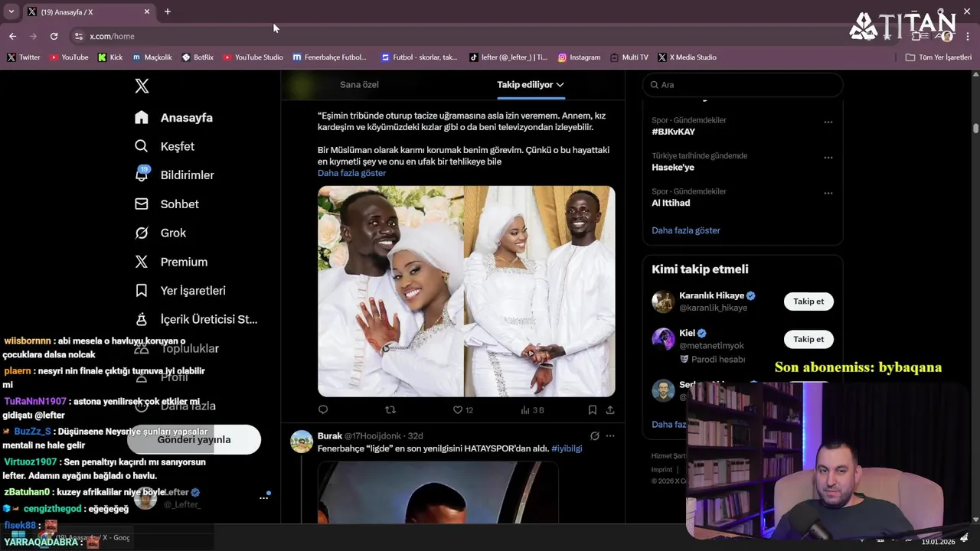Switch to Sana özel tab

[x=359, y=85]
